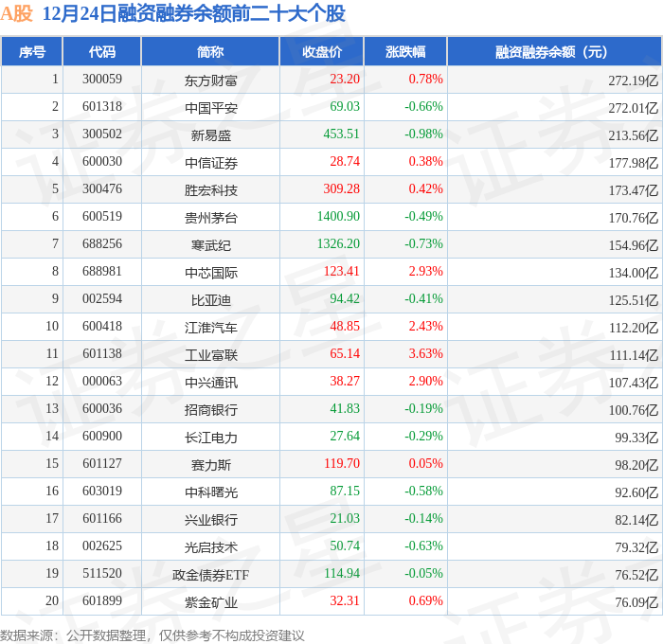This screenshot has height=644, width=663.
Task: Select the stock name 中信证券
Action: click(210, 163)
